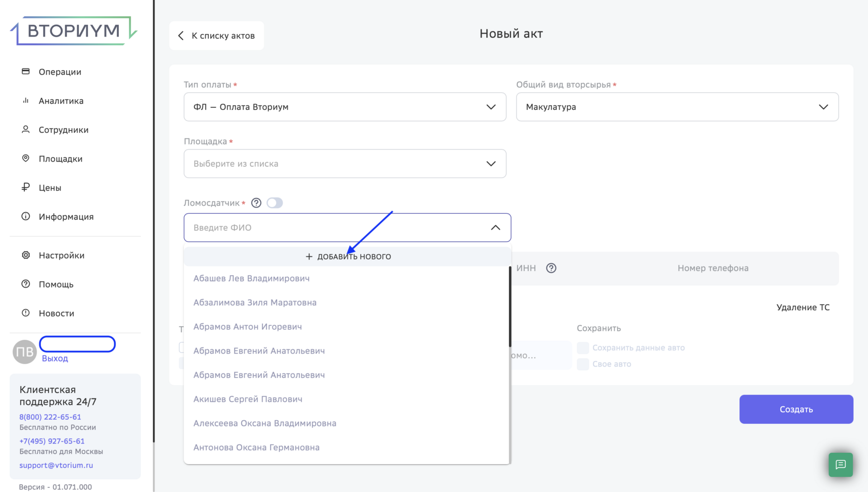
Task: Open Сотрудники in the sidebar menu
Action: (64, 130)
